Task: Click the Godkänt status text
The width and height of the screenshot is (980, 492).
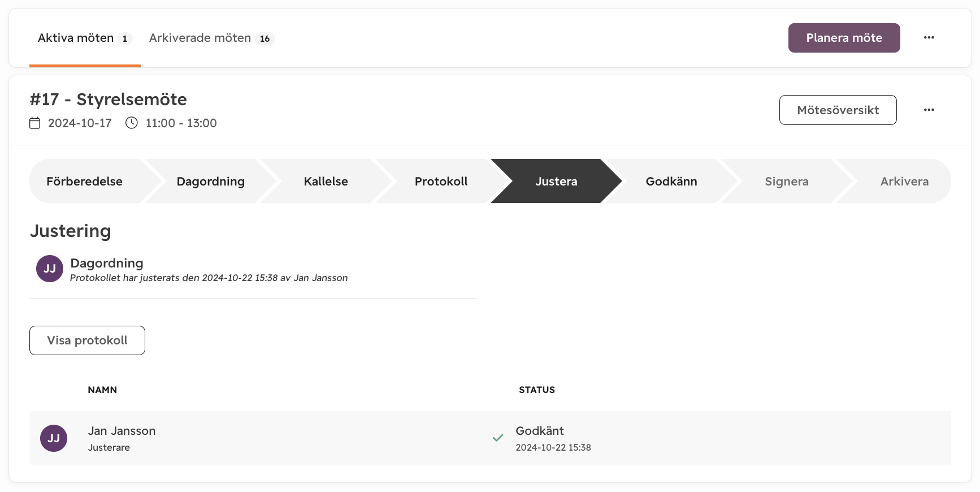Action: coord(540,431)
